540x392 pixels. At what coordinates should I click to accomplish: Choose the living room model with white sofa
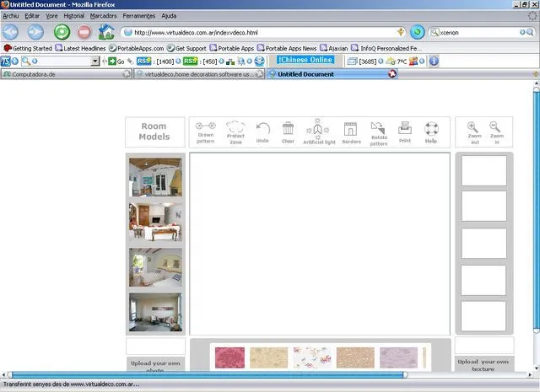155,222
